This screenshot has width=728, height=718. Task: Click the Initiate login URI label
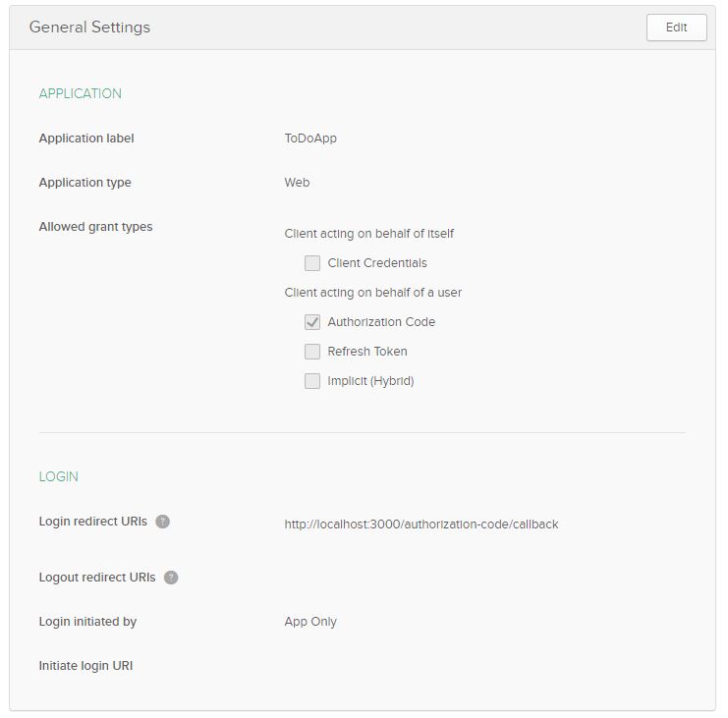click(85, 666)
